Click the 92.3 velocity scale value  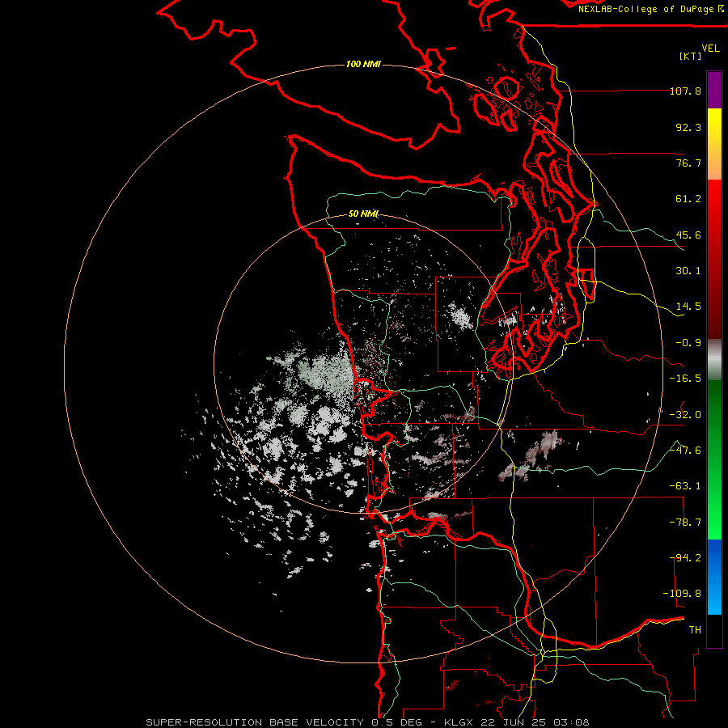coord(688,127)
